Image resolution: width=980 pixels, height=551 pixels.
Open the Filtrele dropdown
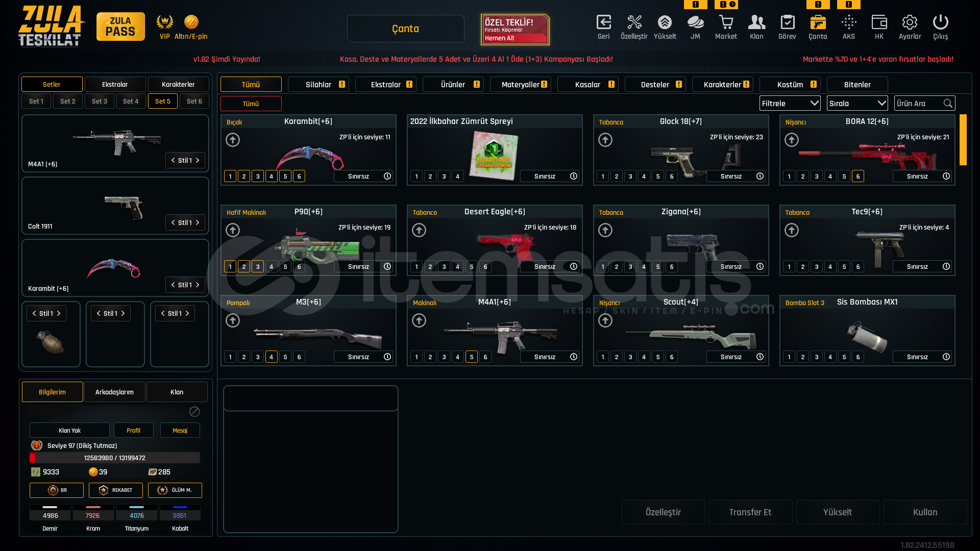coord(790,104)
